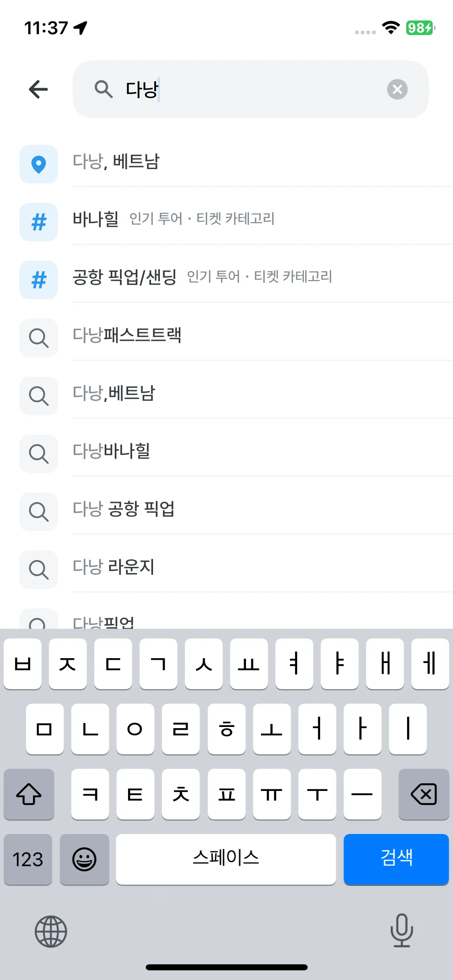Toggle the keyboard shift key
This screenshot has width=453, height=980.
coord(29,794)
